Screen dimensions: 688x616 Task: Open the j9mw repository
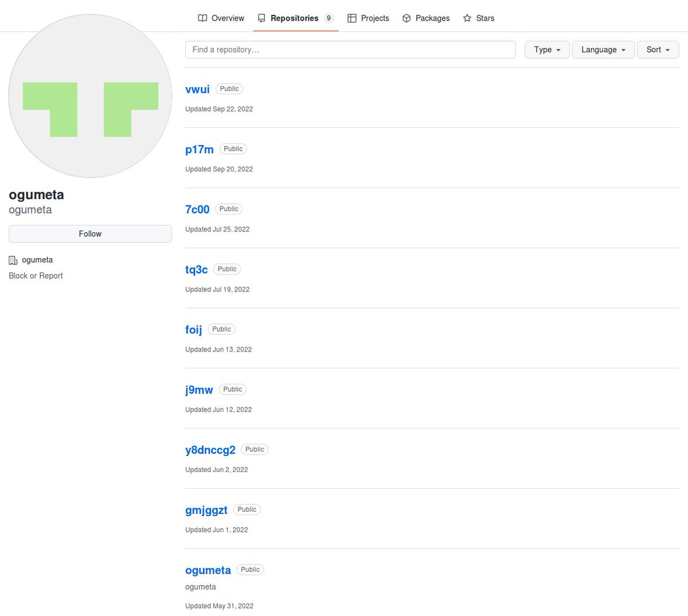pos(199,390)
